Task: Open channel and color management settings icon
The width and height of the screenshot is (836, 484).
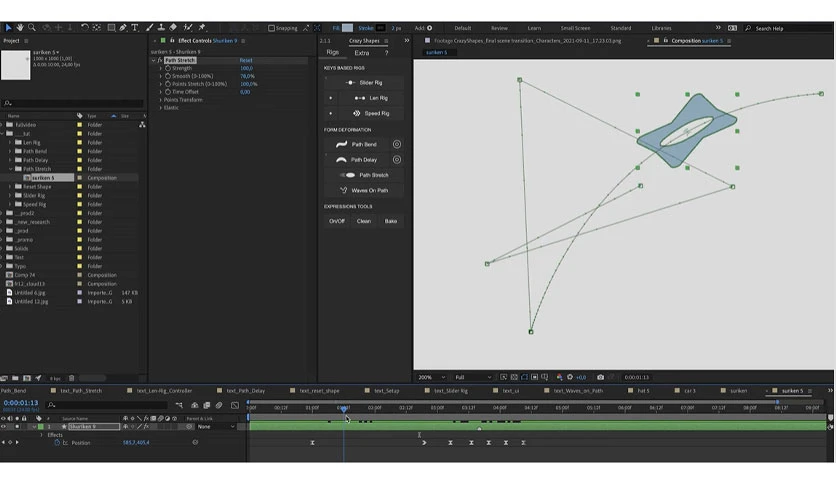Action: coord(559,377)
